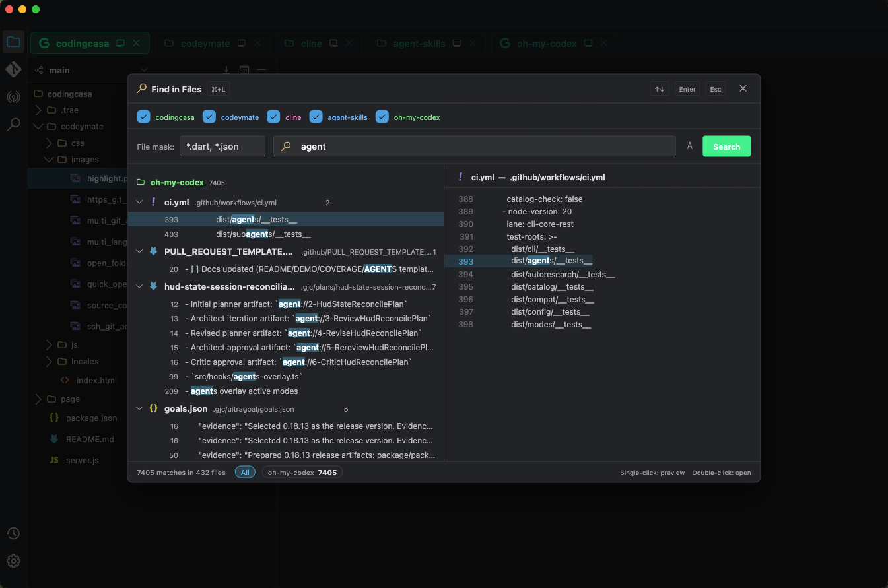
Task: Click the search query field containing agent
Action: pyautogui.click(x=475, y=147)
